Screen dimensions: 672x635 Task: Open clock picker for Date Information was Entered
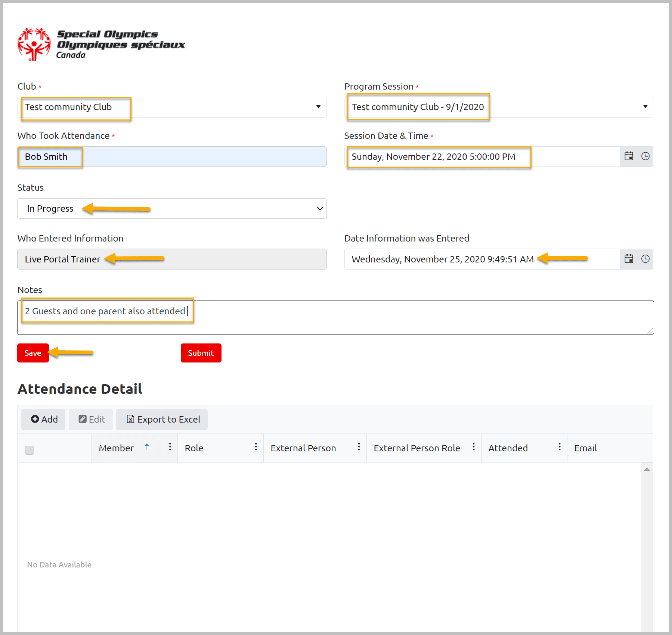pyautogui.click(x=645, y=259)
